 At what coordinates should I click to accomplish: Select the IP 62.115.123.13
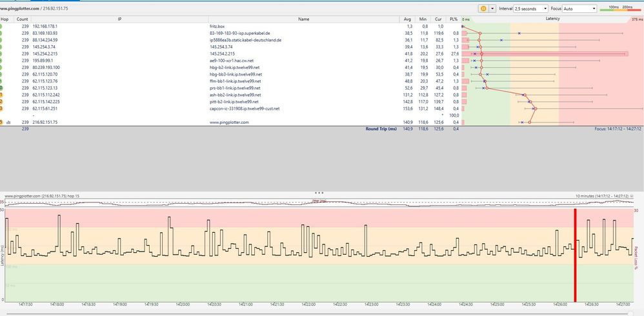tap(45, 88)
